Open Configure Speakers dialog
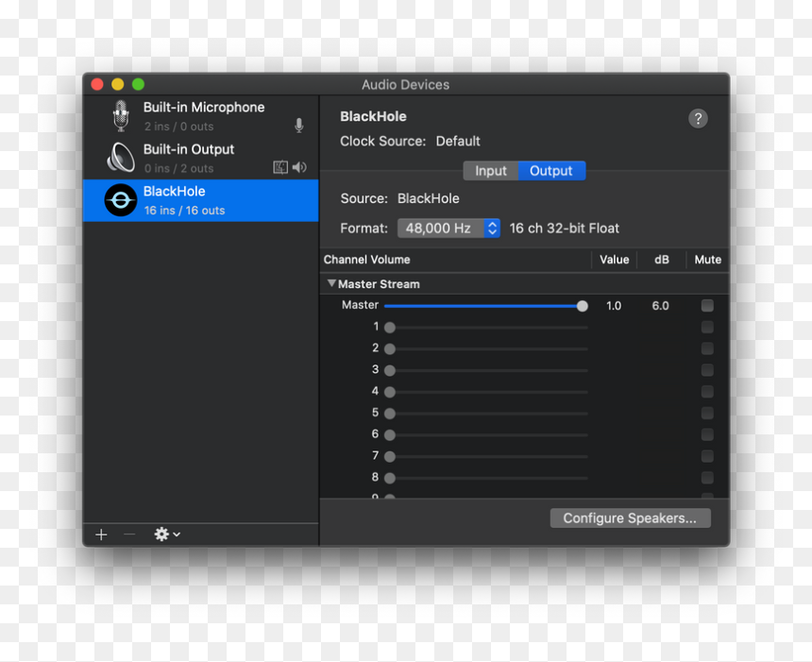This screenshot has height=662, width=812. pos(630,518)
